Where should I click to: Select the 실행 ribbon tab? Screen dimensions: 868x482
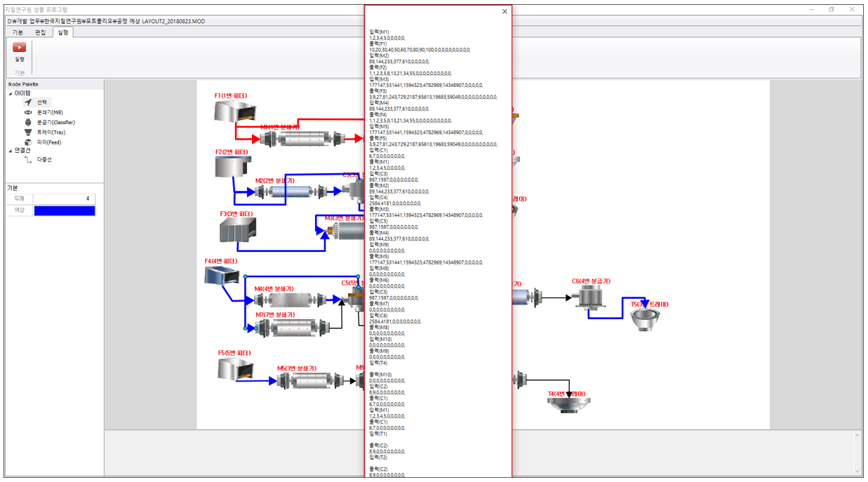pyautogui.click(x=63, y=32)
